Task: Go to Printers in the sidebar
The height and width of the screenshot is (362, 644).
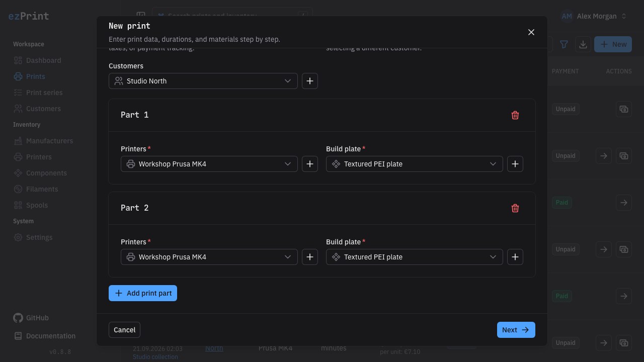Action: [x=33, y=157]
